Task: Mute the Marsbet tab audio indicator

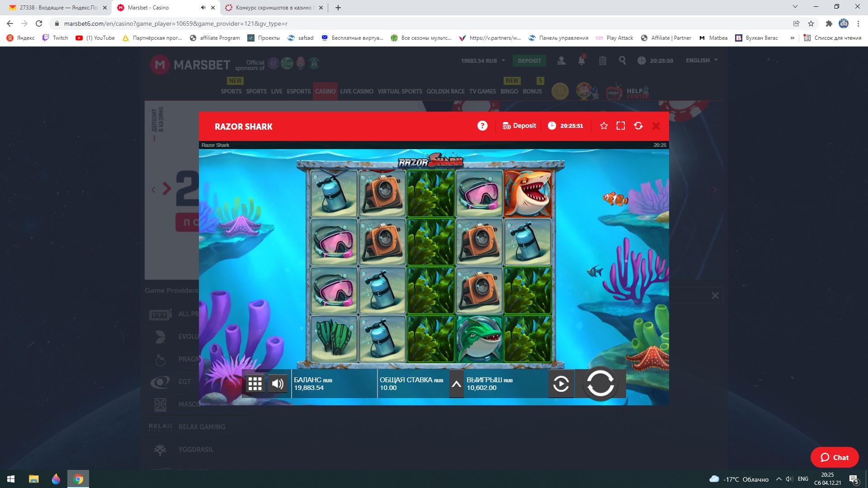Action: coord(203,8)
